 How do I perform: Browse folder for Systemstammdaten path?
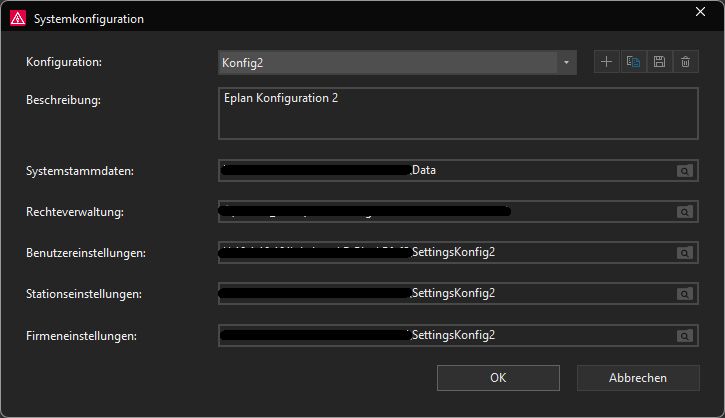[x=685, y=171]
